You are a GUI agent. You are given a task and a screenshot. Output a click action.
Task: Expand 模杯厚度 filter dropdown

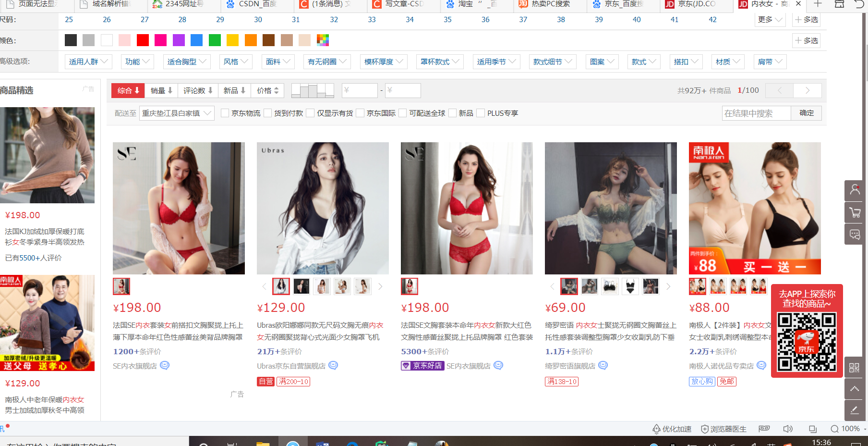384,62
